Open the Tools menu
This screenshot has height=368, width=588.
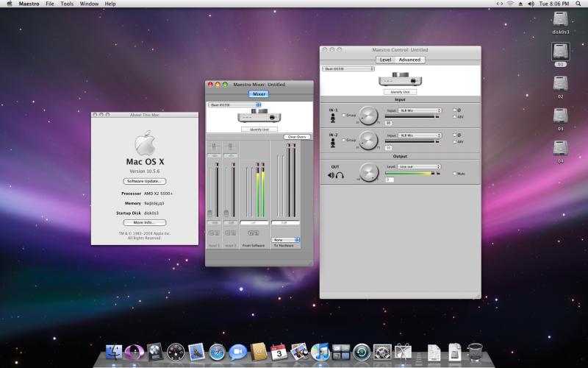67,4
